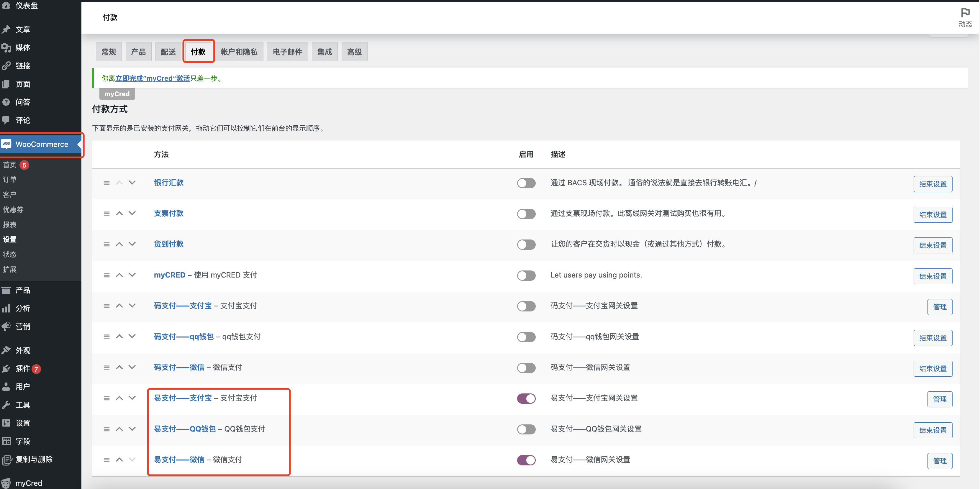Enable the 码支付——支付宝 toggle

(x=526, y=306)
